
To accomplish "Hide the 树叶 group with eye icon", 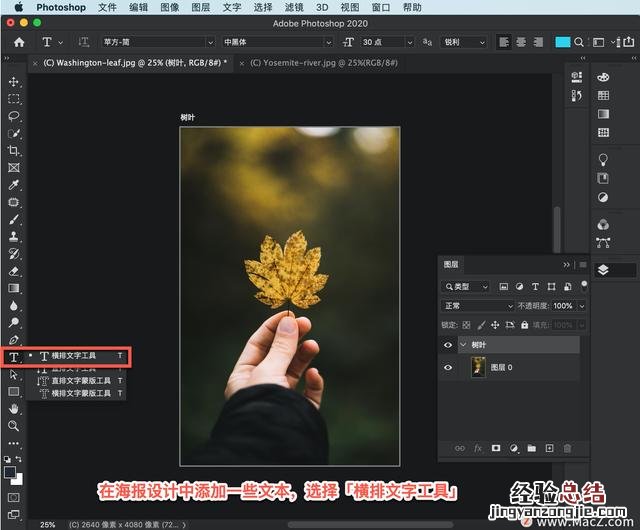I will (448, 345).
